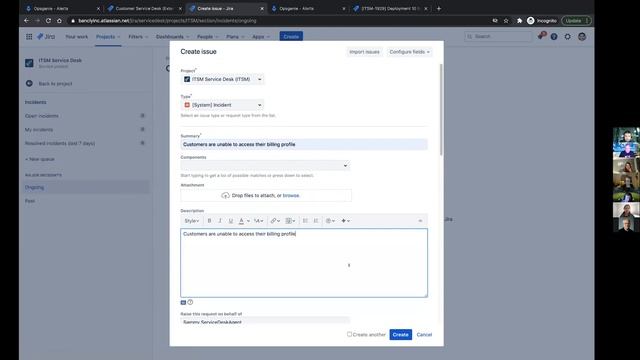This screenshot has width=640, height=360.
Task: Open Jira settings gear icon
Action: (568, 37)
